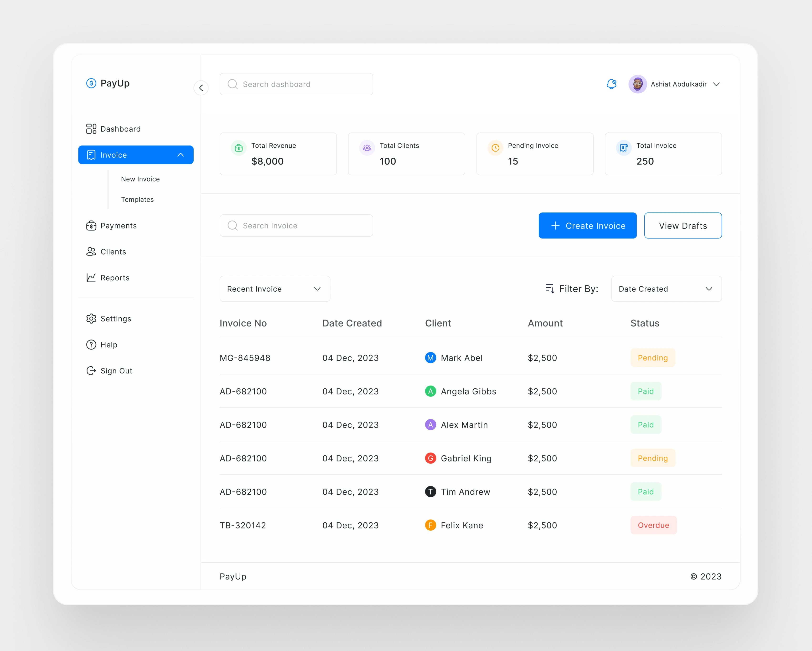
Task: Expand the user profile dropdown arrow
Action: coord(716,84)
